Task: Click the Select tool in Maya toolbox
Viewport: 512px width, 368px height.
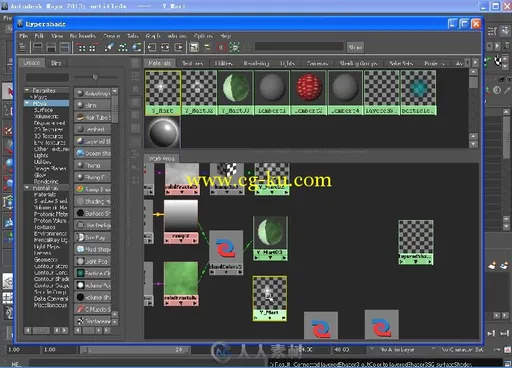Action: (x=7, y=91)
